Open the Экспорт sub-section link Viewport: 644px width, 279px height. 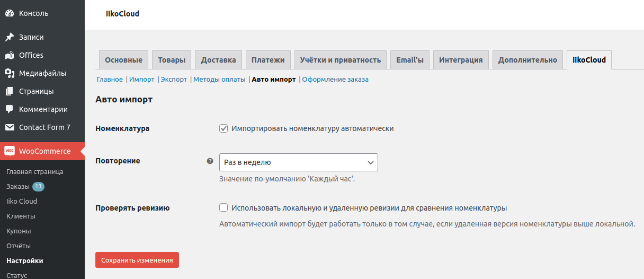[x=174, y=80]
